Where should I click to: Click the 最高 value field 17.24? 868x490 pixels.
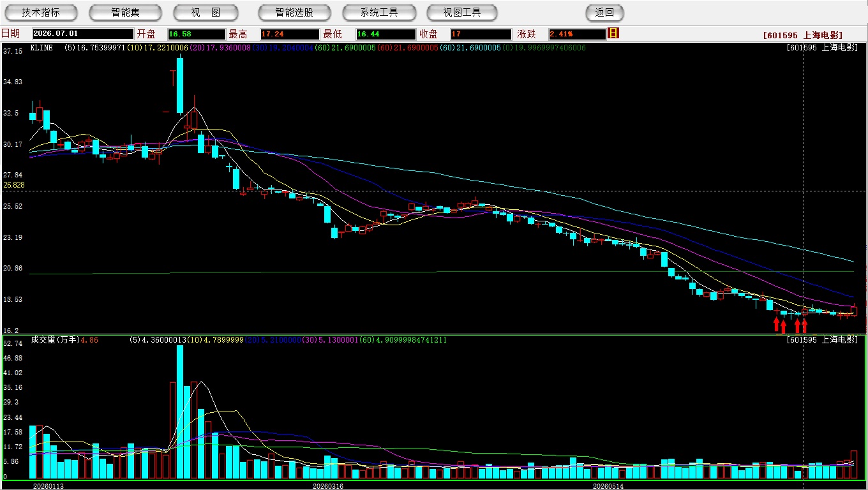pyautogui.click(x=289, y=34)
